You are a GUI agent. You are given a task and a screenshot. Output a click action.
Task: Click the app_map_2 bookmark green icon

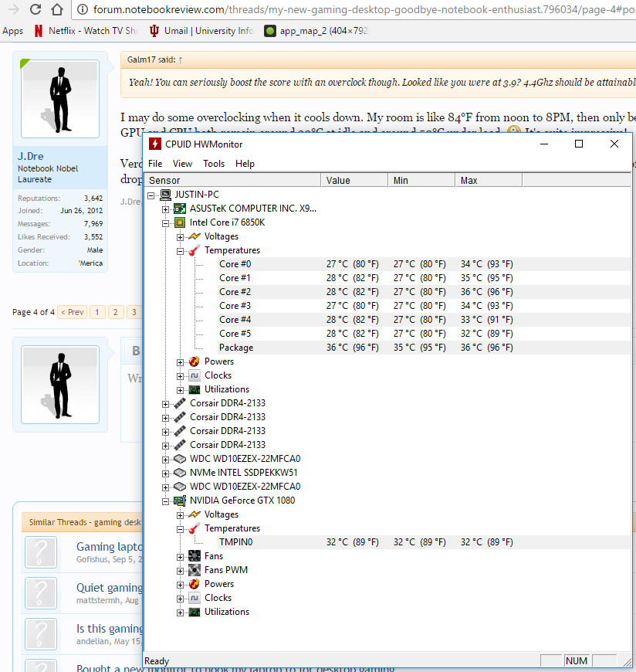tap(270, 31)
